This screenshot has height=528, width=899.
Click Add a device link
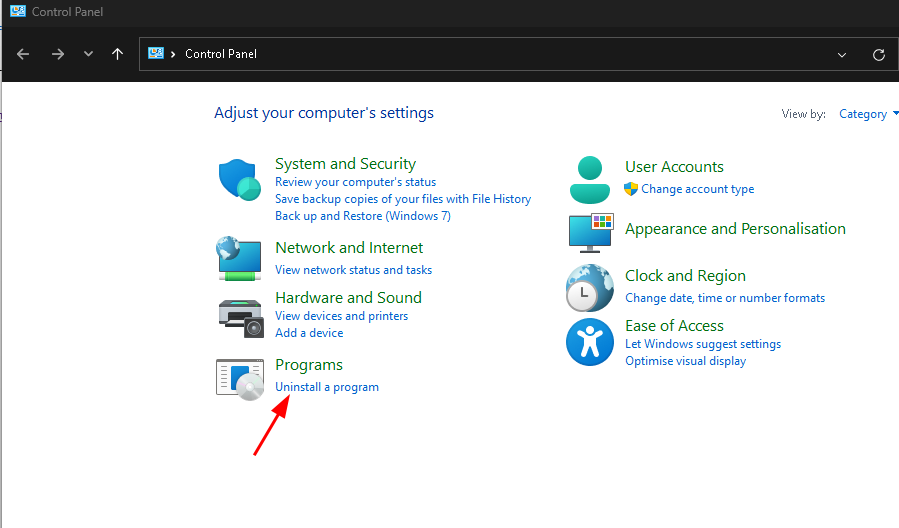tap(309, 333)
